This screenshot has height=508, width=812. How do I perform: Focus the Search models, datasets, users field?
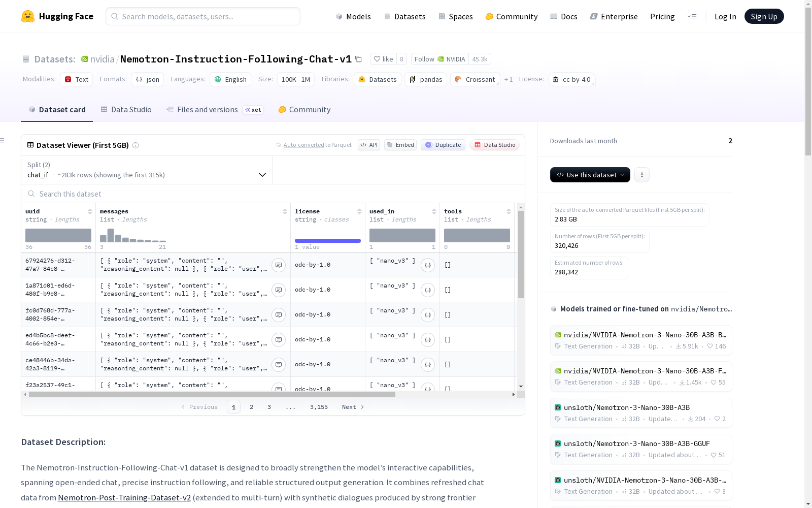(203, 16)
